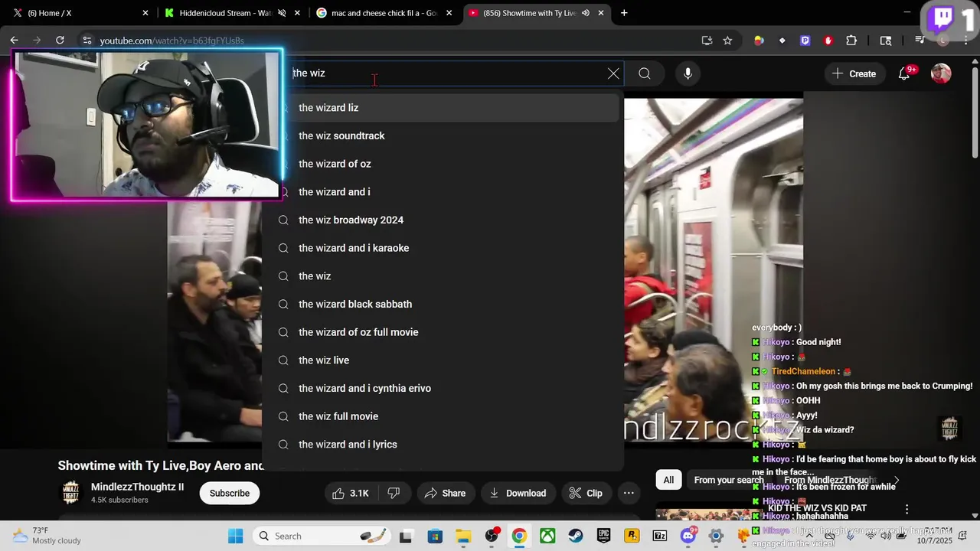The height and width of the screenshot is (551, 980).
Task: Close the Home / X tab
Action: [x=145, y=13]
